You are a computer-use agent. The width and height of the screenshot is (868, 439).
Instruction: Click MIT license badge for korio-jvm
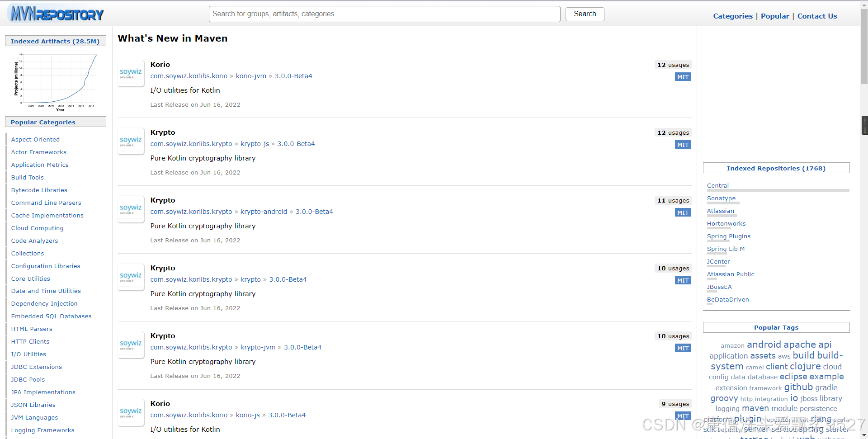[683, 77]
